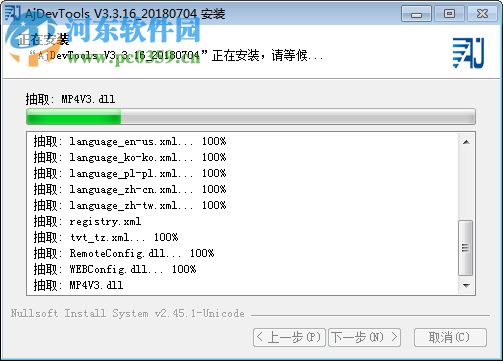Select the RemoteConfig.dll log line

pyautogui.click(x=124, y=253)
